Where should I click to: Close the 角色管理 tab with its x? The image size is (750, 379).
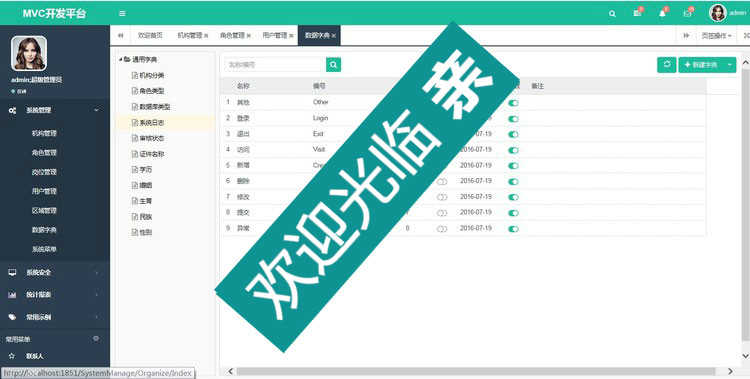pyautogui.click(x=248, y=36)
